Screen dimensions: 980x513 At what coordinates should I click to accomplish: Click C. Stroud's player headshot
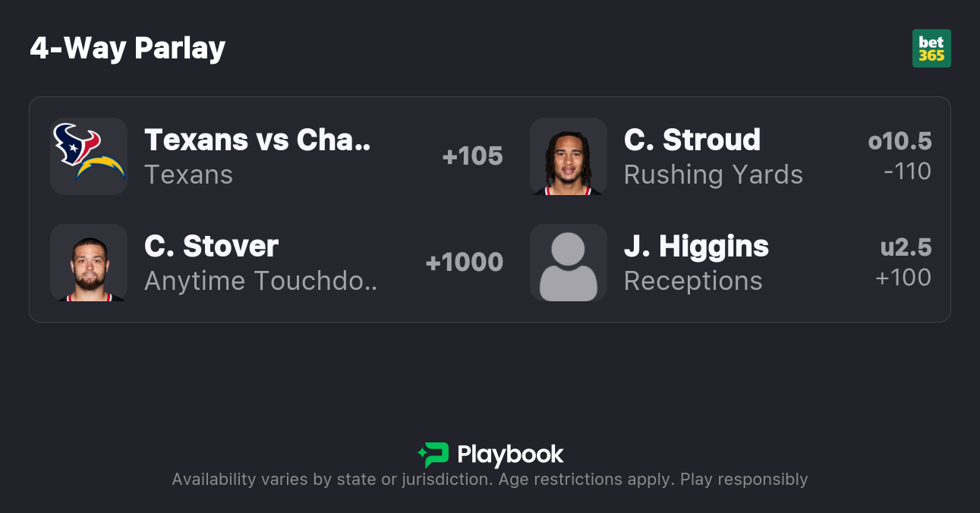pyautogui.click(x=569, y=156)
